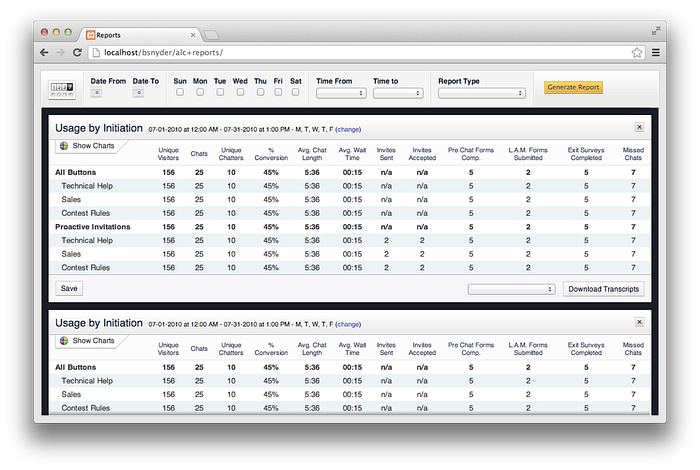Click the change link in first report
Image resolution: width=700 pixels, height=470 pixels.
pyautogui.click(x=348, y=130)
